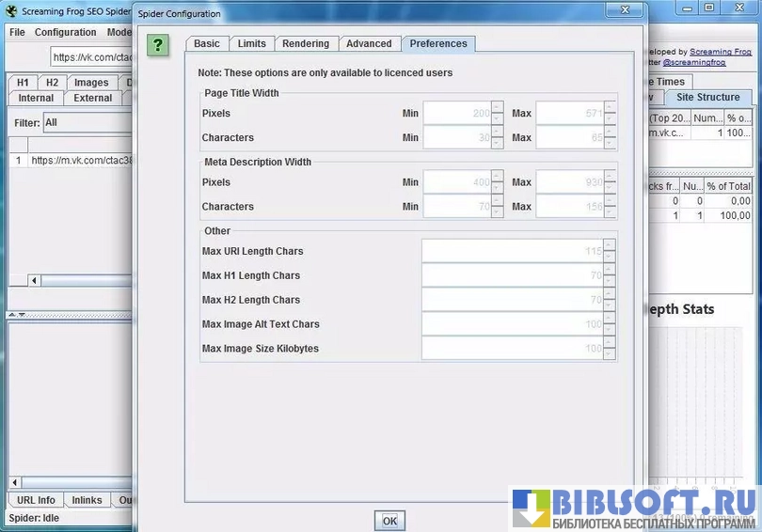Click the Page Title Pixels Max field
762x532 pixels.
click(x=569, y=114)
